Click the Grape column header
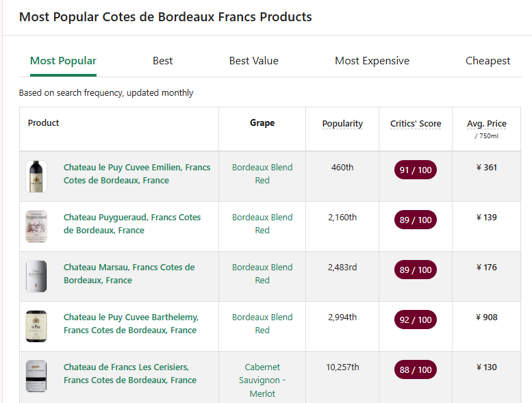The image size is (532, 403). pyautogui.click(x=262, y=122)
